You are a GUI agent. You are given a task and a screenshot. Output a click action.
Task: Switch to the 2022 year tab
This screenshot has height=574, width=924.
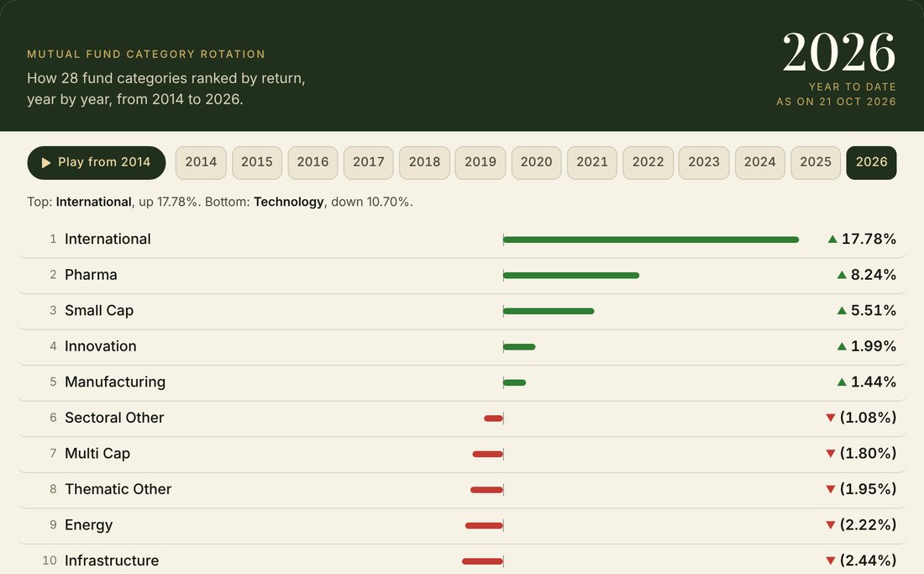tap(648, 163)
